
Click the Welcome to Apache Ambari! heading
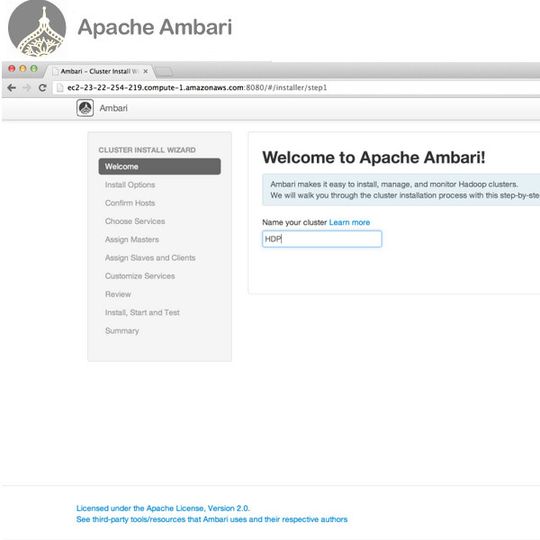click(x=374, y=158)
